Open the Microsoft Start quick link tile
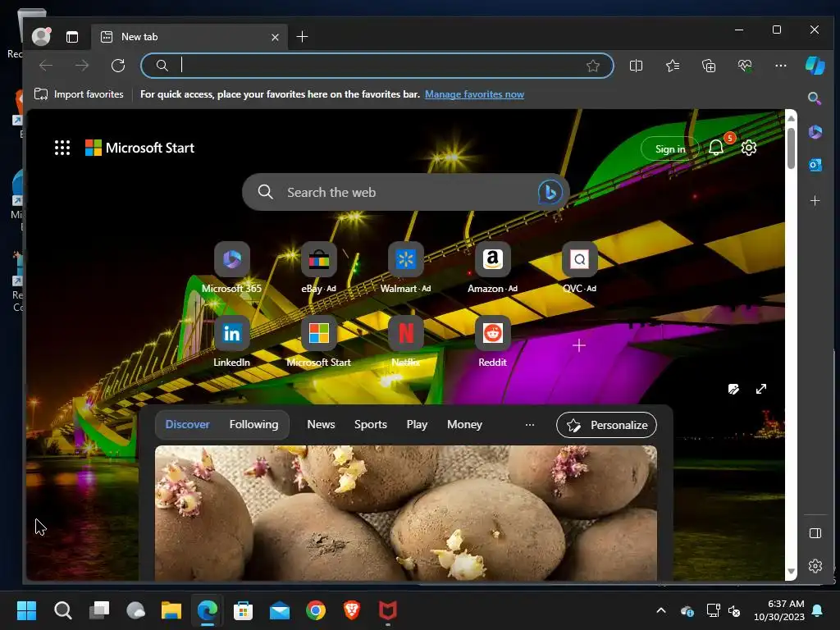Screen dimensions: 840x630 tap(319, 342)
